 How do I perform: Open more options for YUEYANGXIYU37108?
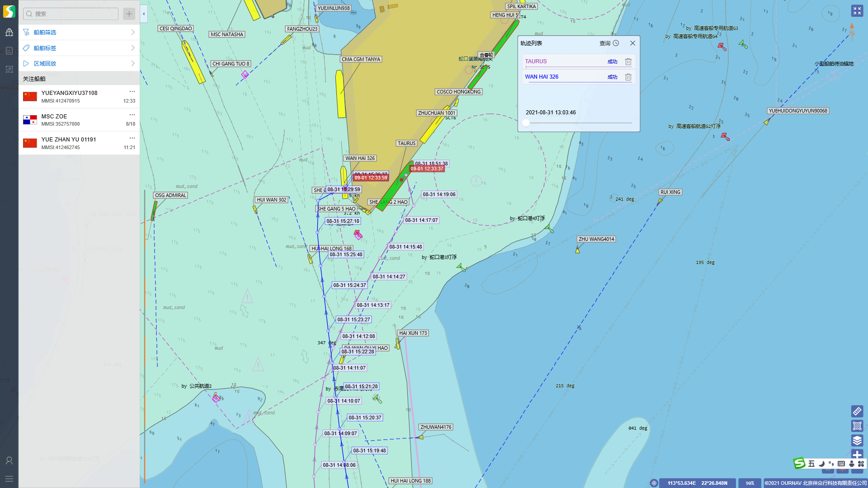[132, 91]
